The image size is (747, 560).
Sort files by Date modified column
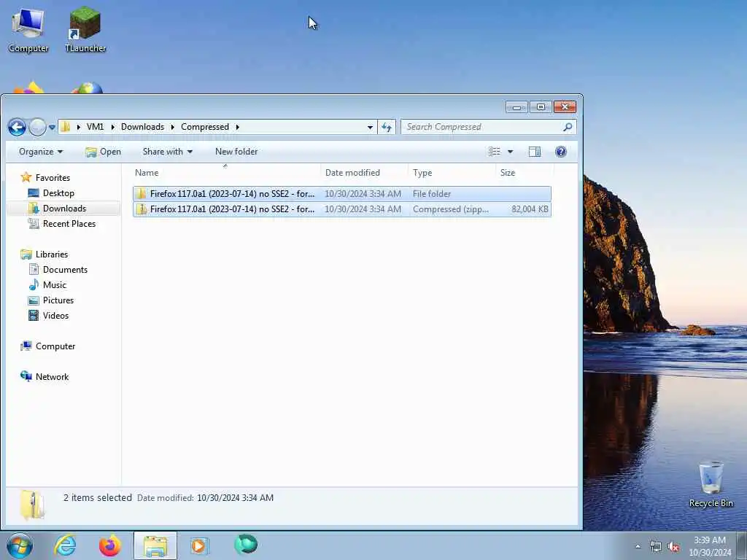365,172
